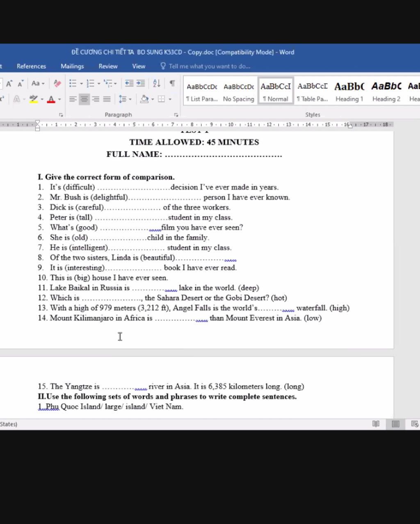This screenshot has width=420, height=524.
Task: Click 'I. Give the correct form of comparison.'
Action: [106, 177]
